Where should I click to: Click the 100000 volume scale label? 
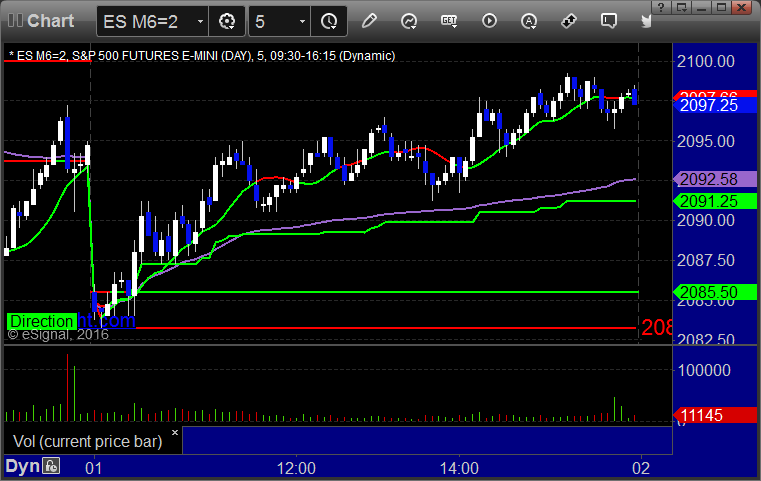[704, 370]
